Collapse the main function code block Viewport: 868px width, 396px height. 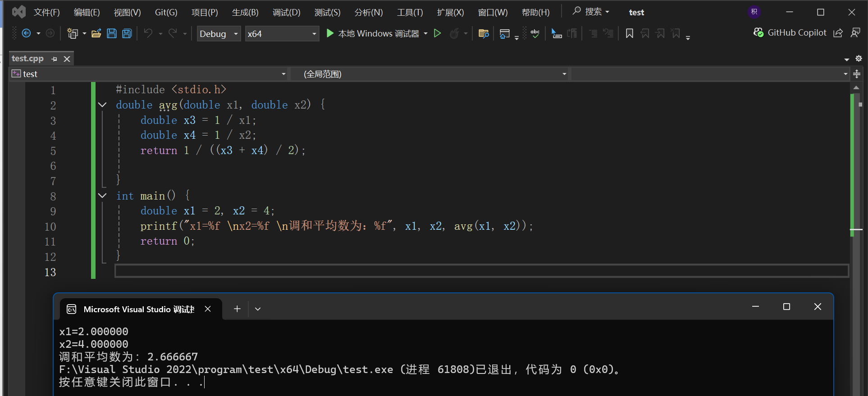pos(102,196)
